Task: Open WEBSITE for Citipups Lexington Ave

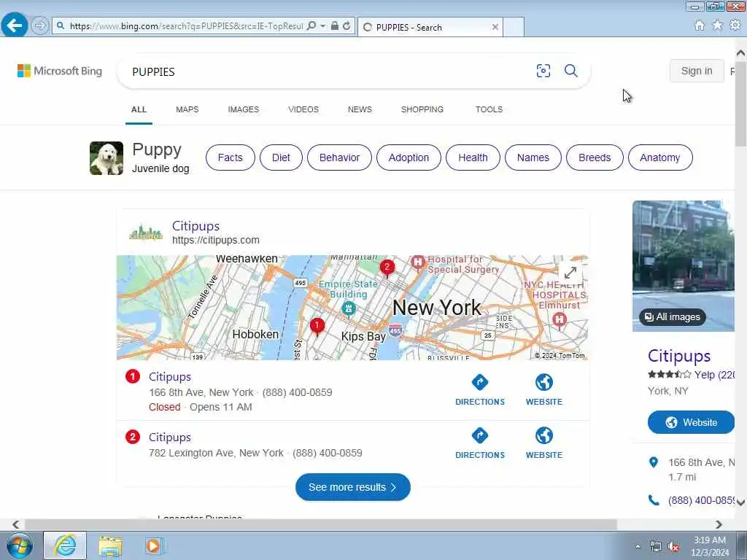Action: [x=544, y=444]
